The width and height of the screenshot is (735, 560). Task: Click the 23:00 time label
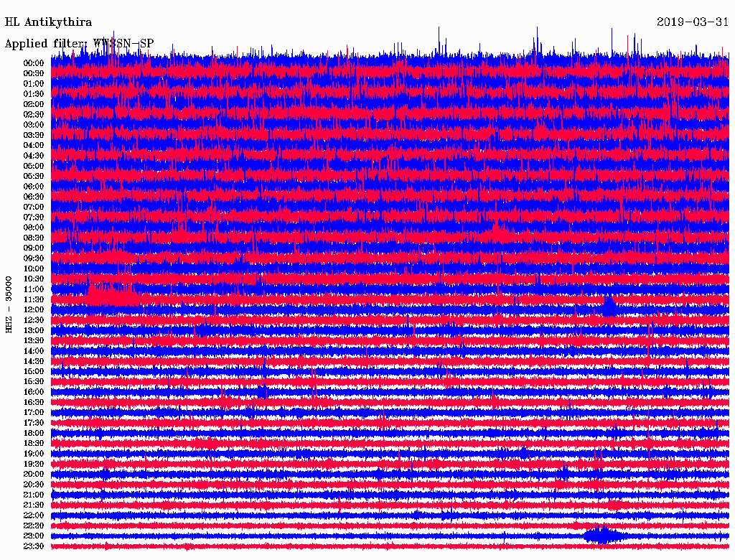34,536
